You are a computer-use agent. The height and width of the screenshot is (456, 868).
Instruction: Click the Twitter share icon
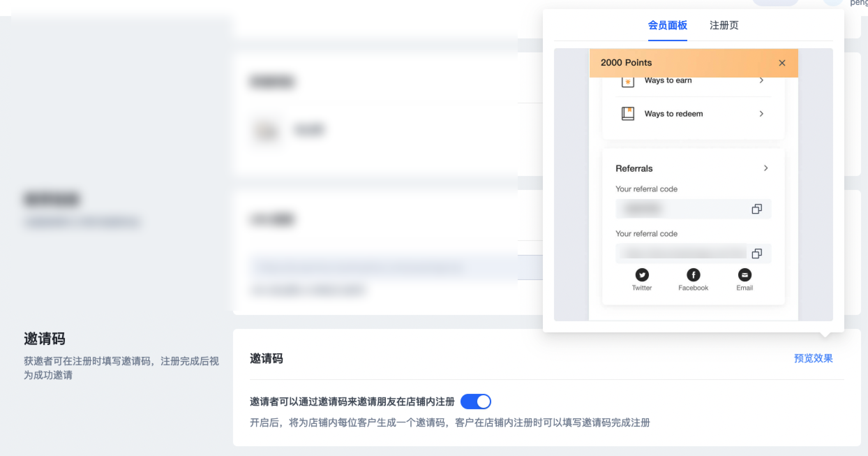click(642, 275)
